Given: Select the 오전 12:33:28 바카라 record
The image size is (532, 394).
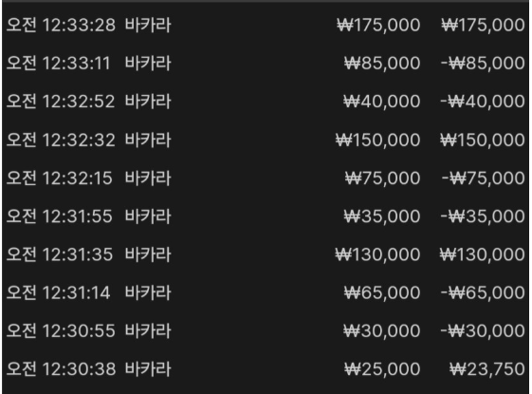Looking at the screenshot, I should click(x=266, y=25).
